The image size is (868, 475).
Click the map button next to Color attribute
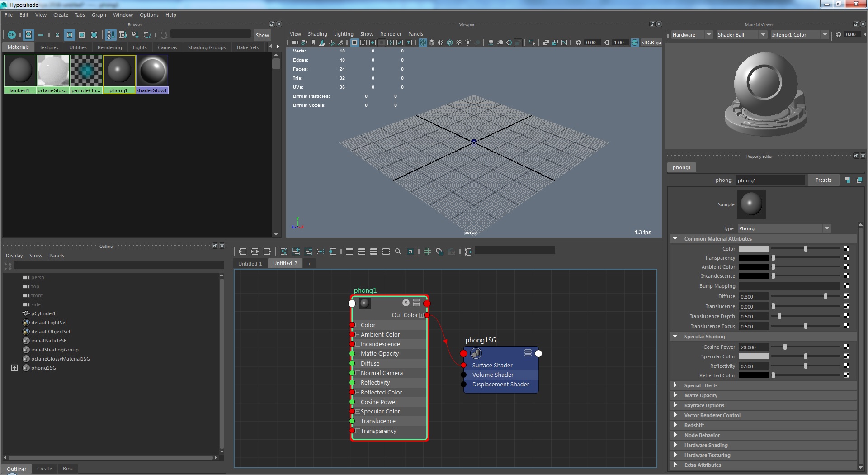pos(846,249)
